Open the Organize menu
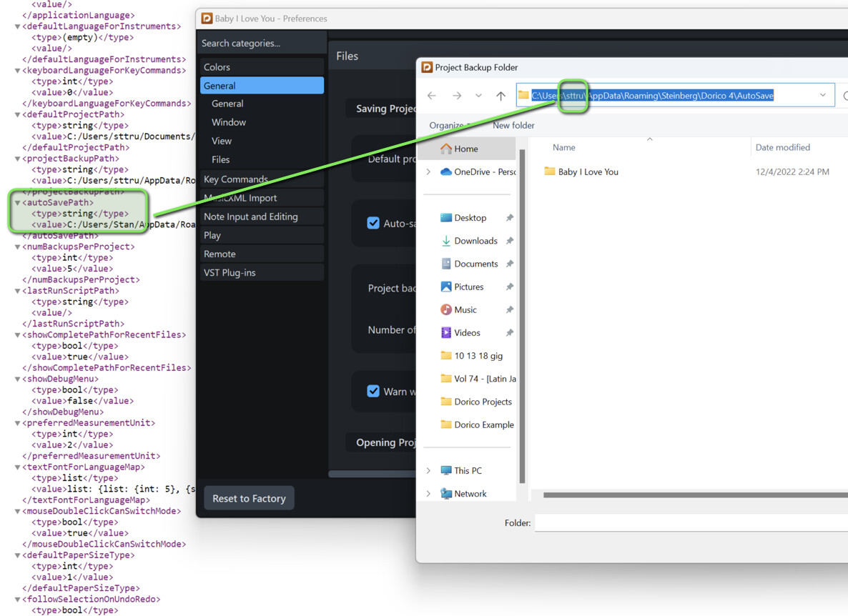 pos(449,125)
